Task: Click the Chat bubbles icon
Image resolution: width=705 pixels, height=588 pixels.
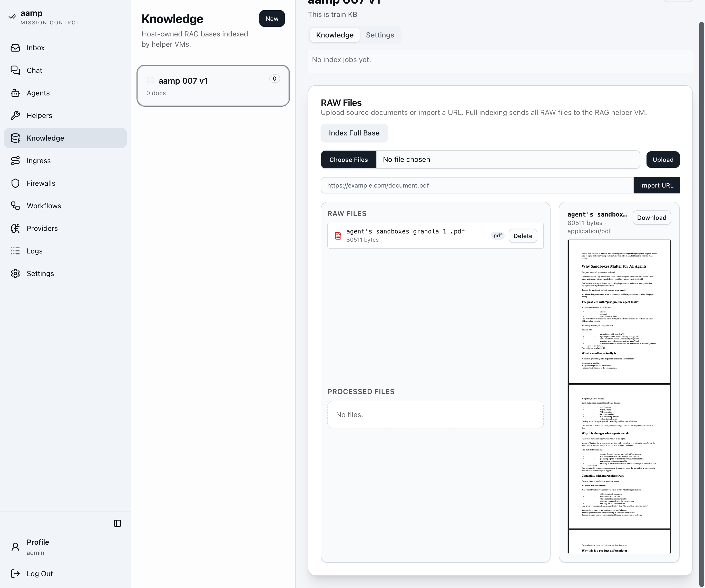Action: point(15,70)
